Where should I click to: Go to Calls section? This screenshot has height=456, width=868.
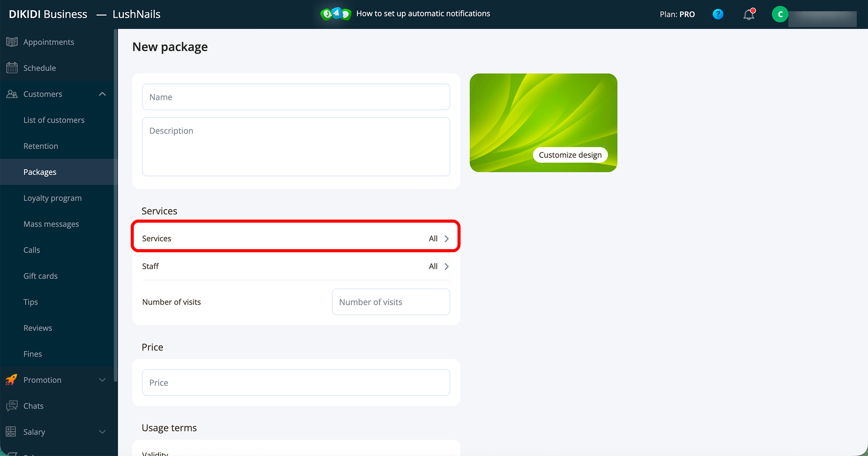[32, 250]
